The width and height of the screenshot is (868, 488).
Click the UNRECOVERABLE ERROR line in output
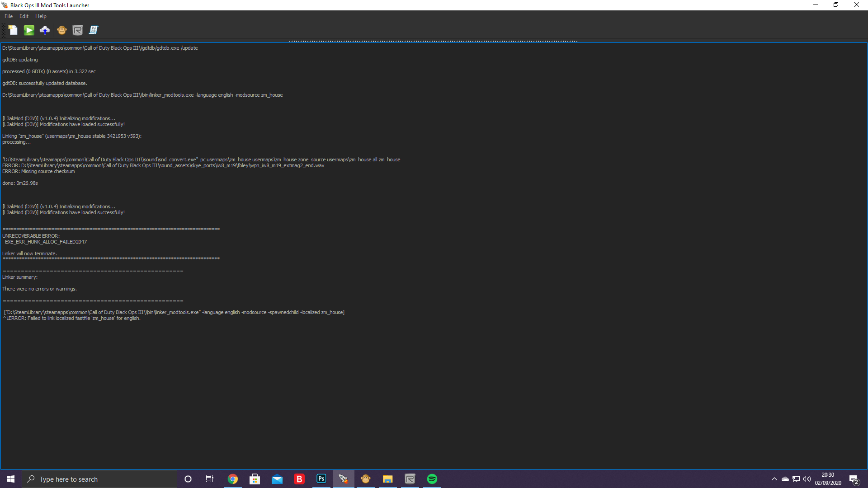[31, 236]
